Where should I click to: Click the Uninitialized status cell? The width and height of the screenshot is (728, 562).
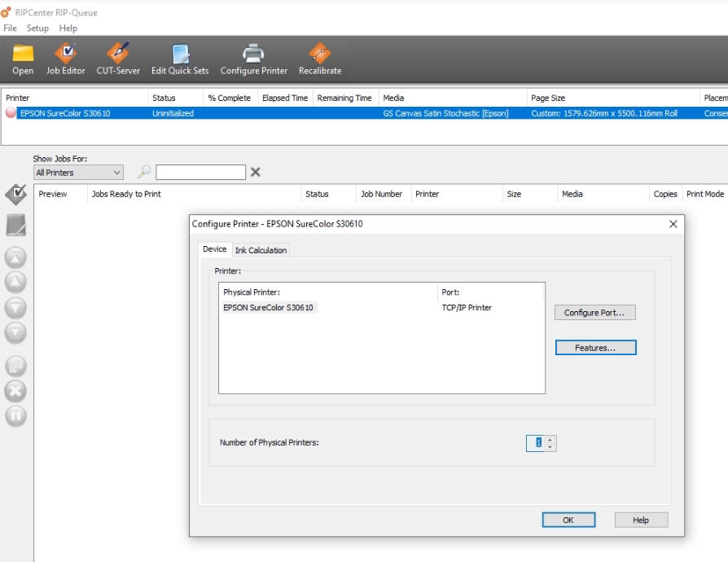point(173,113)
